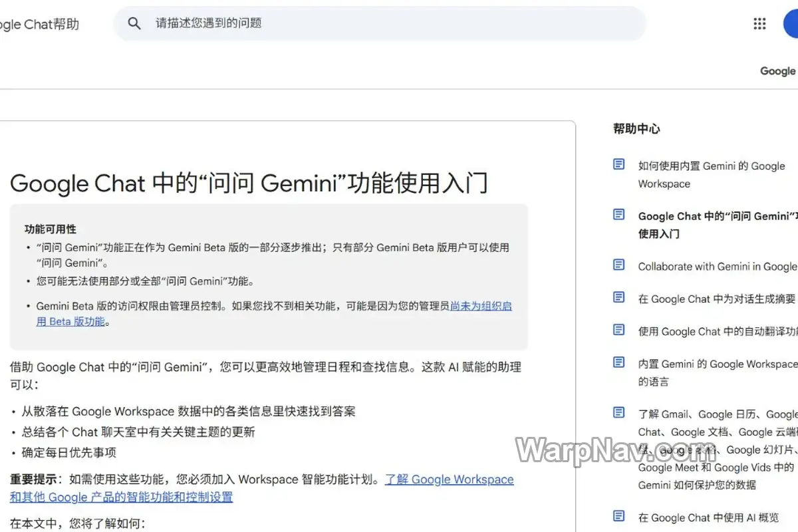Open "使用 Google Chat 中的自动翻译功能" article
798x532 pixels.
point(718,332)
